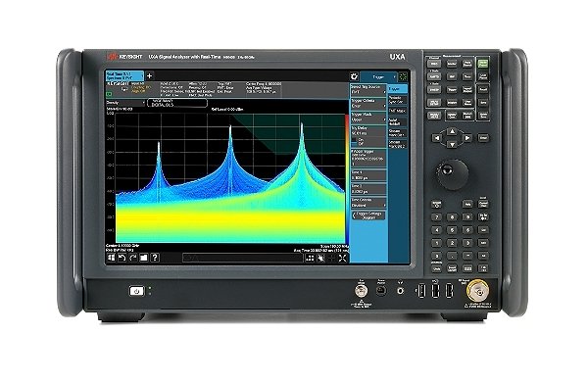The width and height of the screenshot is (588, 382).
Task: Tap the Redo arrow icon
Action: coord(132,258)
